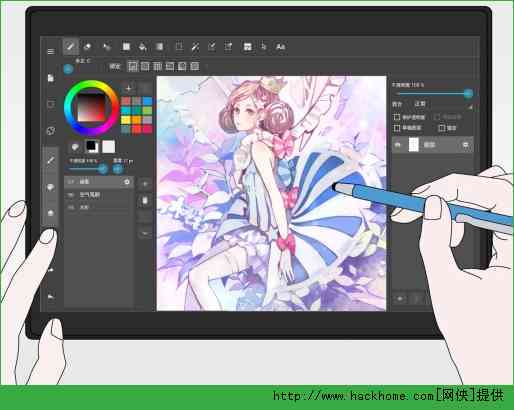Pick the Magic Wand selection tool
Image resolution: width=514 pixels, height=410 pixels.
coord(196,47)
